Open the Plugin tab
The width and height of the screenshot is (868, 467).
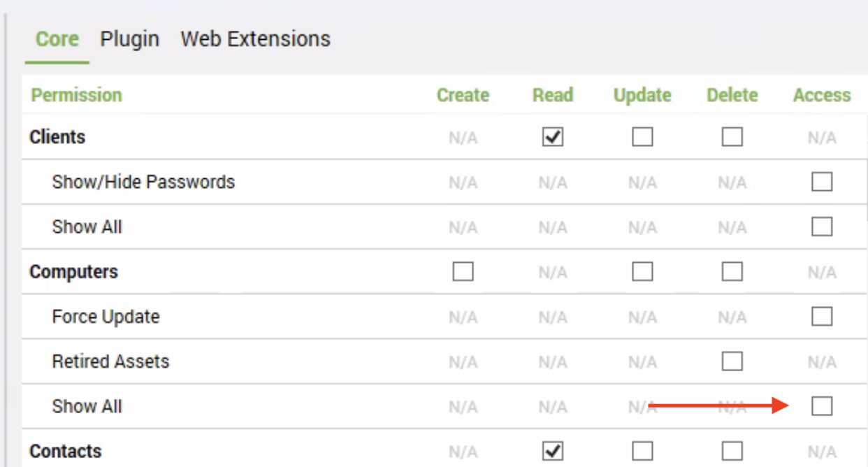(129, 39)
